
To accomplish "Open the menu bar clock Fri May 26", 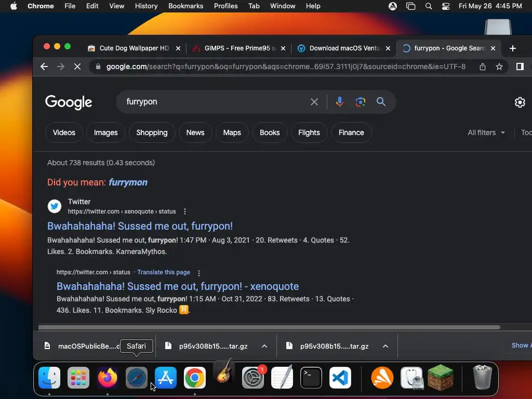I will (x=490, y=6).
